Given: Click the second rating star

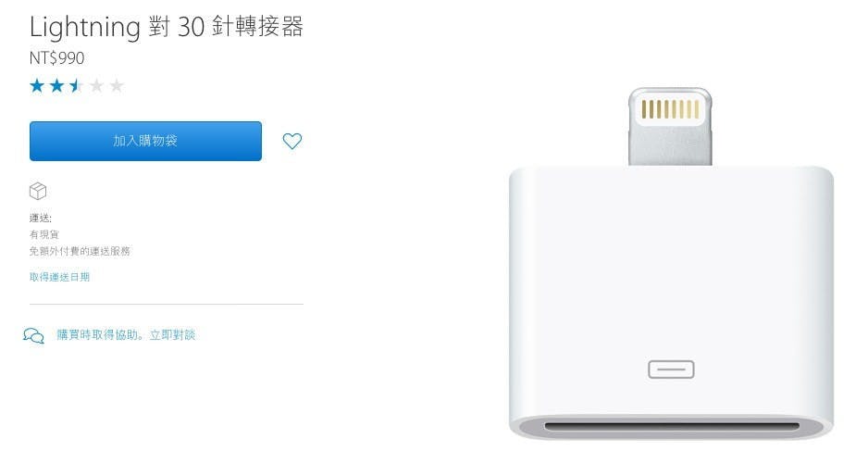Looking at the screenshot, I should click(x=57, y=85).
